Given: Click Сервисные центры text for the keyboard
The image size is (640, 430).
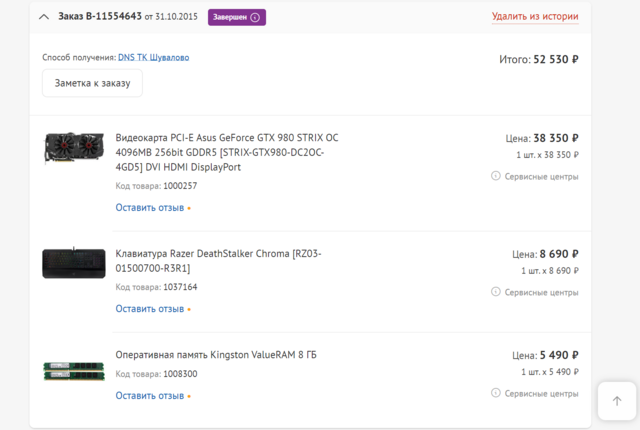Looking at the screenshot, I should pos(541,293).
